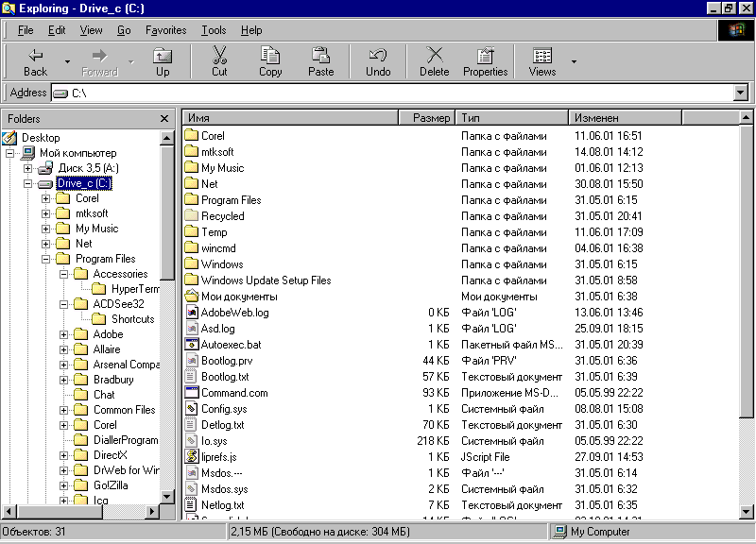The height and width of the screenshot is (544, 756).
Task: Click the folder tree vertical scrollbar down arrow
Action: [x=167, y=496]
